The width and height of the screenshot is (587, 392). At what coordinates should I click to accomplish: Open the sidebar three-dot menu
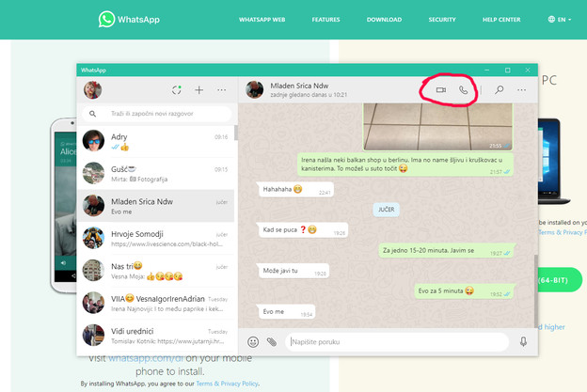pos(222,89)
